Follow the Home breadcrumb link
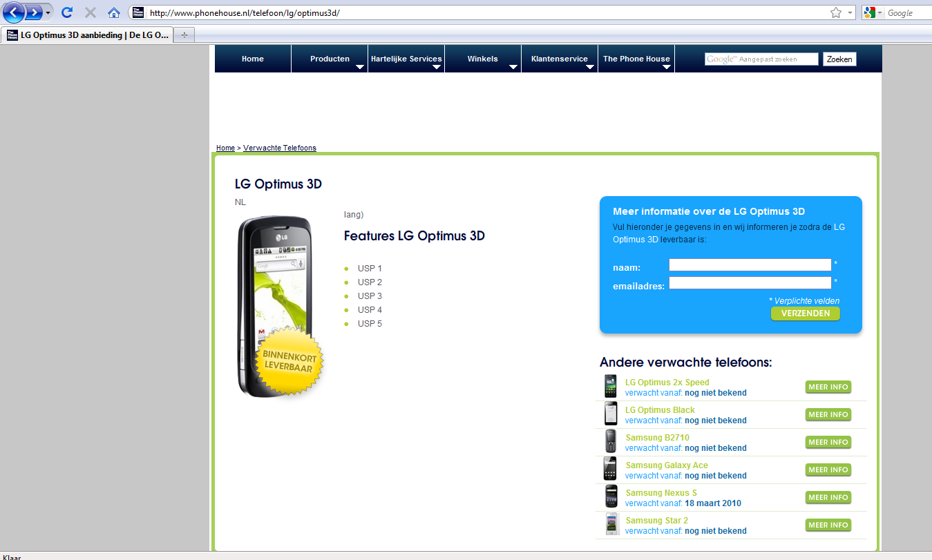Viewport: 932px width, 560px height. click(x=225, y=148)
